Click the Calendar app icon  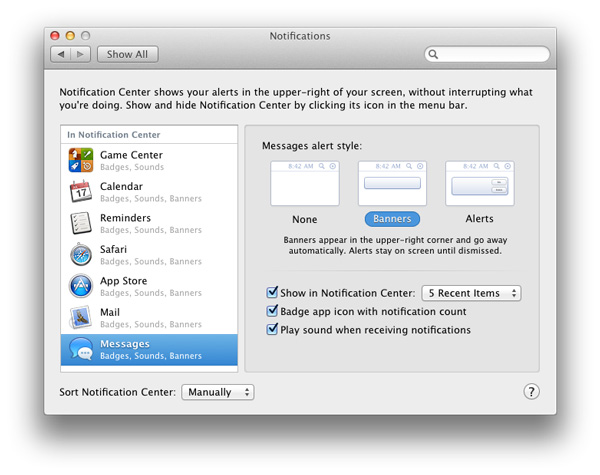tap(81, 191)
